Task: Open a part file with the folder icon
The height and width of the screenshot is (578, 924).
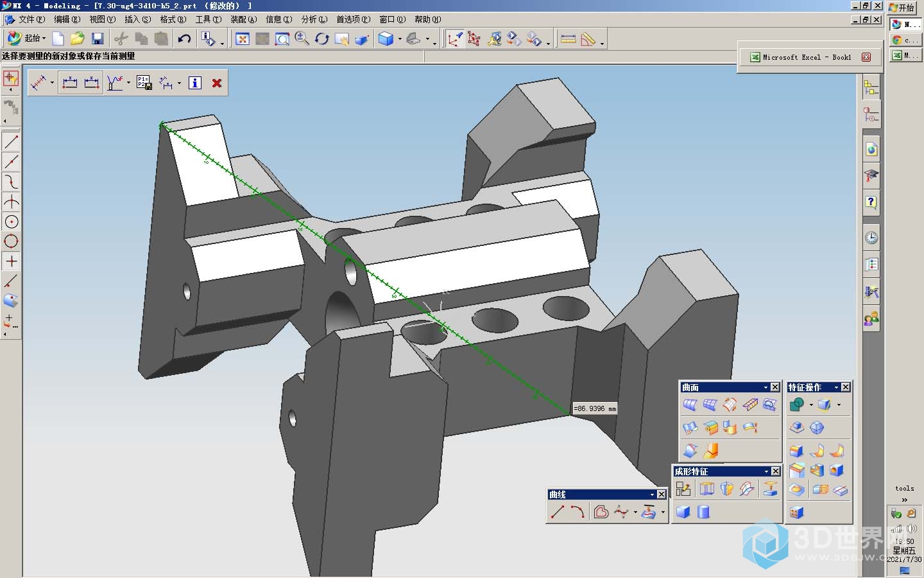Action: 78,39
